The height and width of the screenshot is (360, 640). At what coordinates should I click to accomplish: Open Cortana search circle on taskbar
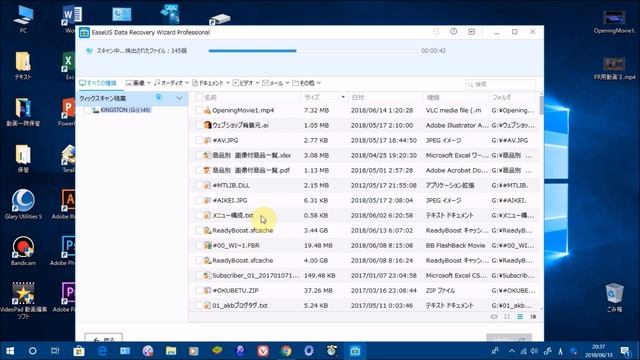point(33,351)
